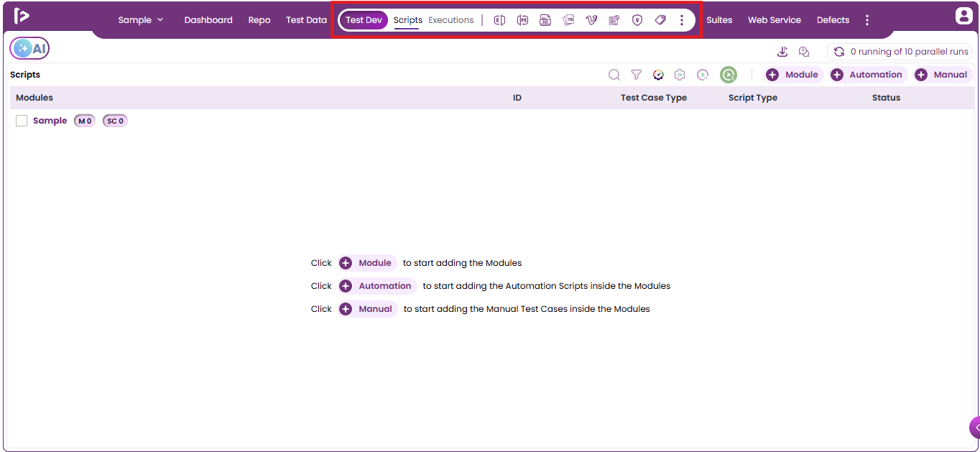Viewport: 980px width, 452px height.
Task: Click the ID column header
Action: tap(517, 98)
